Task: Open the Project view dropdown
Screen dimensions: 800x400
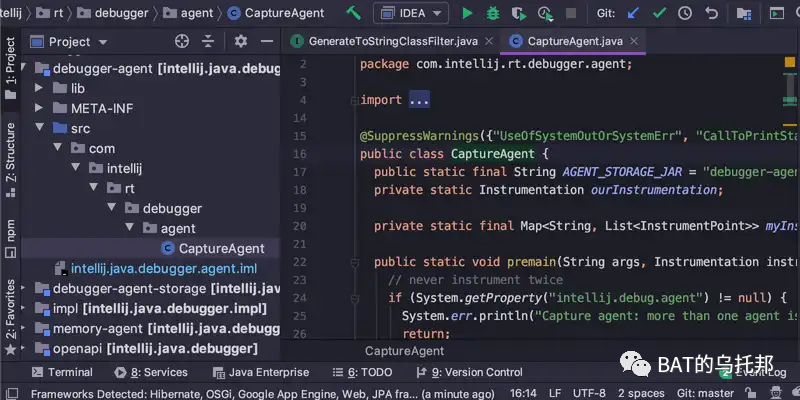Action: coord(68,42)
